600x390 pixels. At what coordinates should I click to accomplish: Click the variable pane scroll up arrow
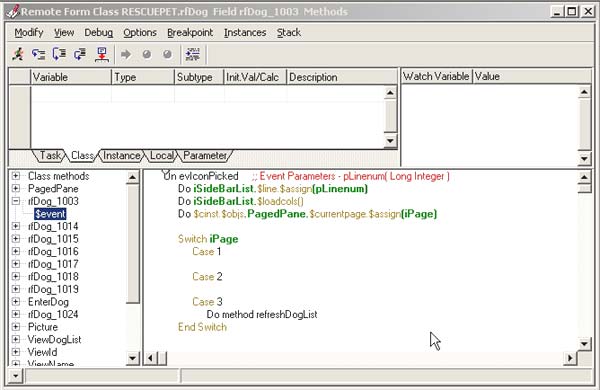[390, 93]
